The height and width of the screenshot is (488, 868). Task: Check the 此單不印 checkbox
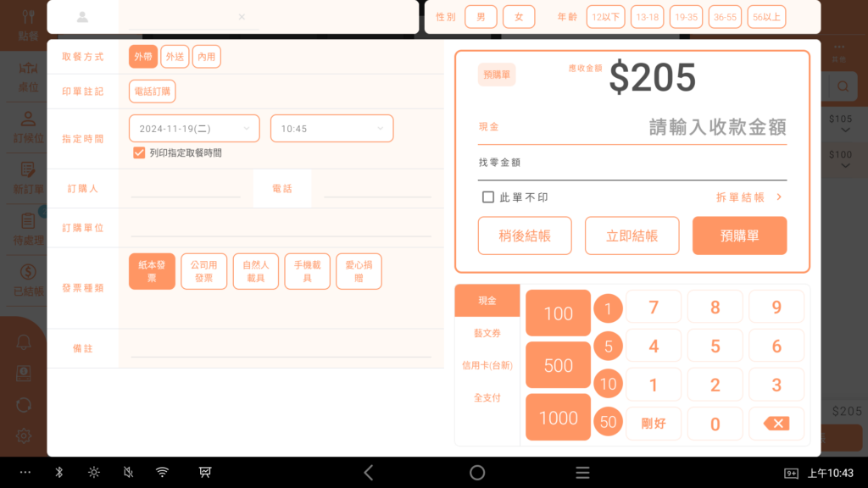click(x=488, y=197)
